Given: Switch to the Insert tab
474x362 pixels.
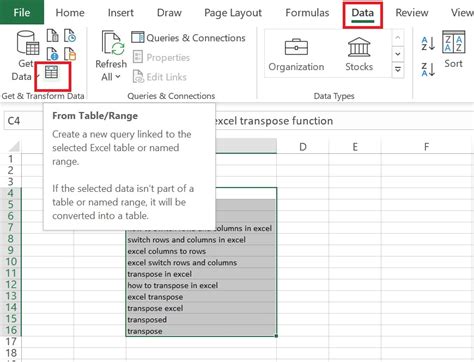Looking at the screenshot, I should (x=121, y=13).
